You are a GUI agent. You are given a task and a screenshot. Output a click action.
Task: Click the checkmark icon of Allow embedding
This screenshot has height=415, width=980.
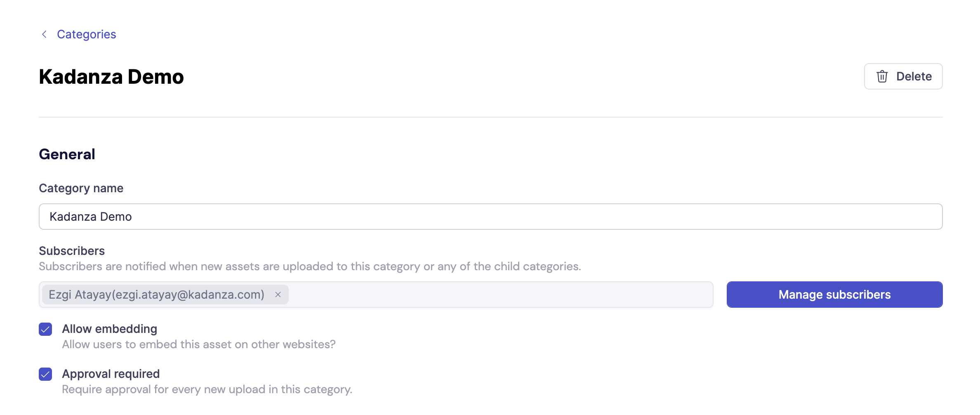(45, 329)
